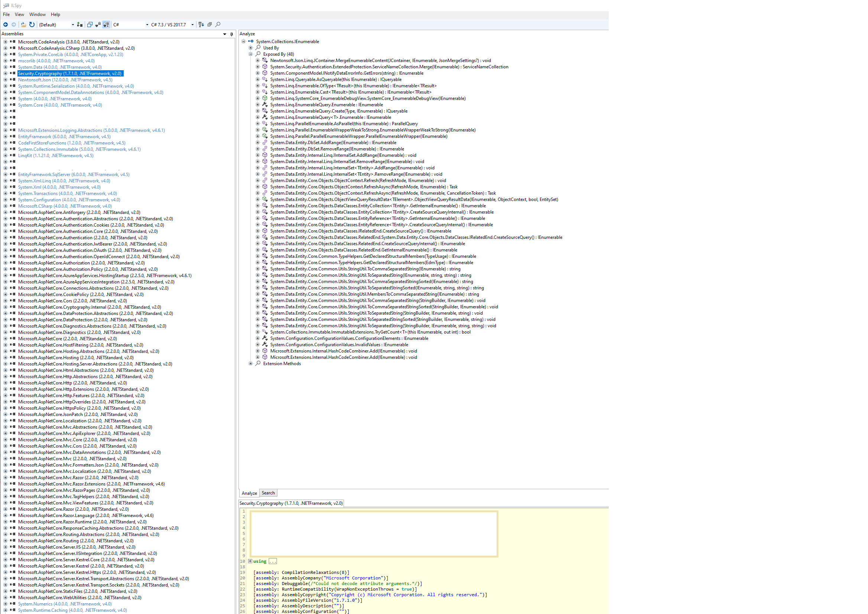
Task: Toggle Show only public types and members
Action: coord(90,25)
